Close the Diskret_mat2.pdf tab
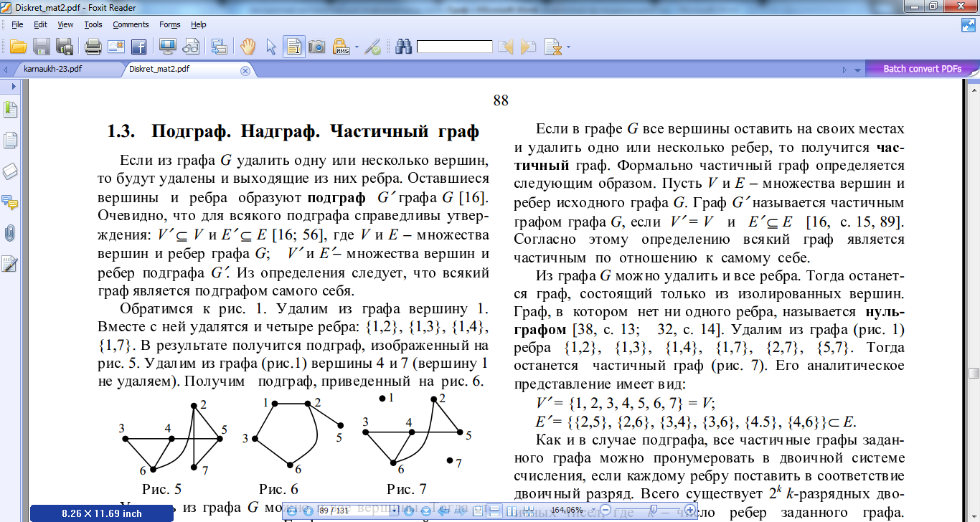Viewport: 980px width, 522px height. pyautogui.click(x=245, y=70)
